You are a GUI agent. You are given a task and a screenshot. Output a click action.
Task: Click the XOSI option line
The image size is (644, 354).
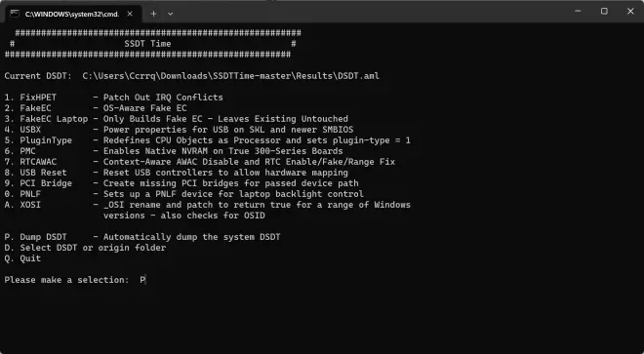[208, 210]
